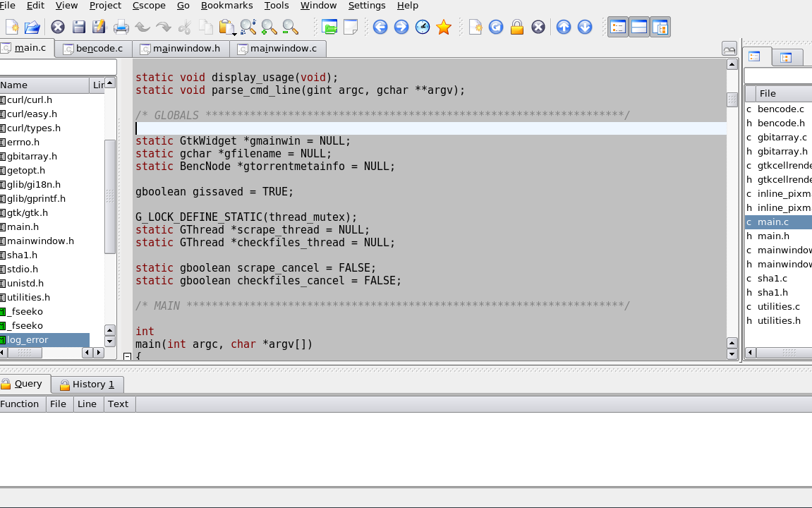Open the Cscope menu
The height and width of the screenshot is (508, 812).
[x=149, y=6]
